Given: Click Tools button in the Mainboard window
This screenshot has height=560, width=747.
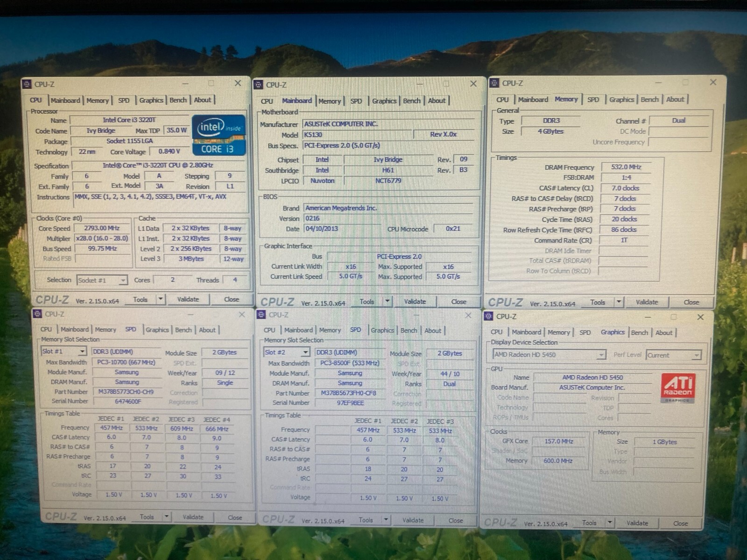Looking at the screenshot, I should (367, 301).
